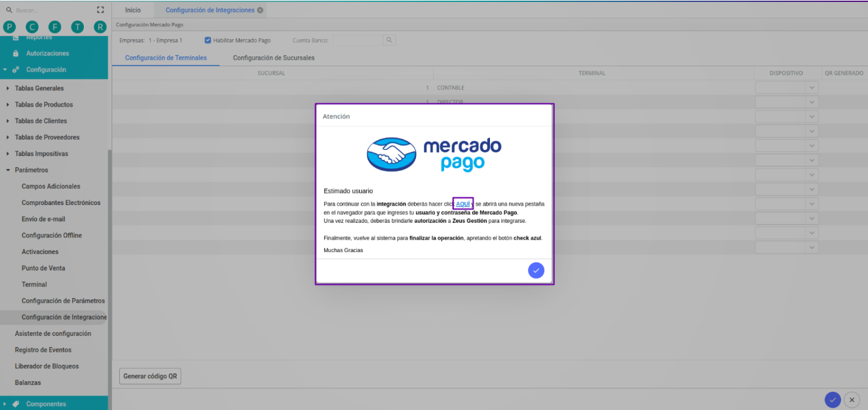Viewport: 868px width, 410px height.
Task: Open Punto de Venta in sidebar
Action: [43, 269]
